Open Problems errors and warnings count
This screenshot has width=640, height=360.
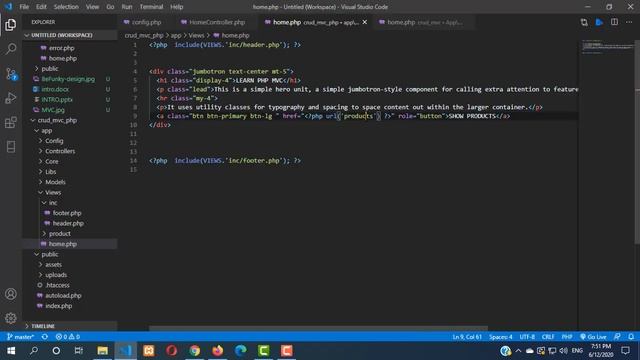68,337
